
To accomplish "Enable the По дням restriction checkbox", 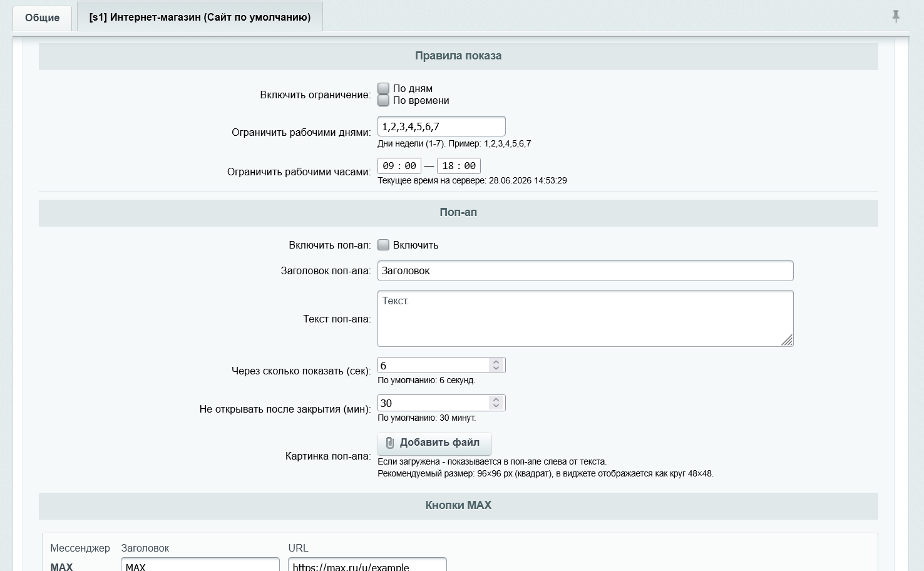I will [384, 88].
